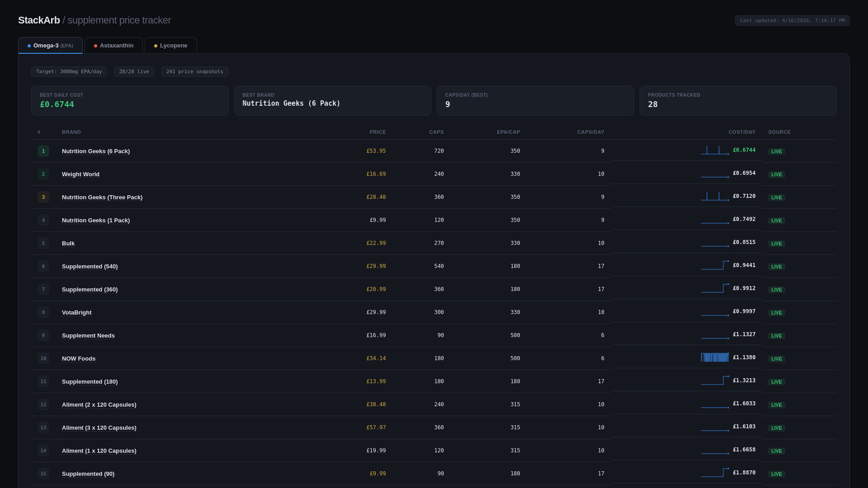Image resolution: width=868 pixels, height=488 pixels.
Task: Click the NOW Foods price sparkline chart
Action: coord(715,357)
